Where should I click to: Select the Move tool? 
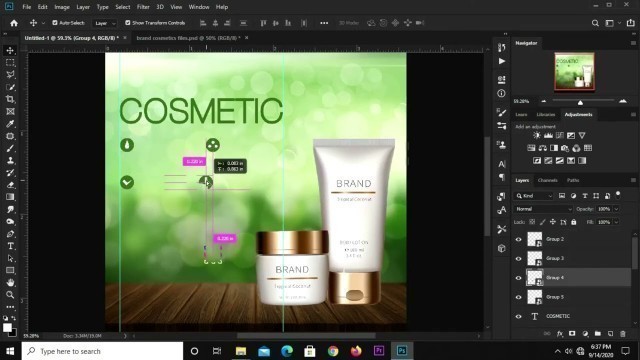click(10, 50)
